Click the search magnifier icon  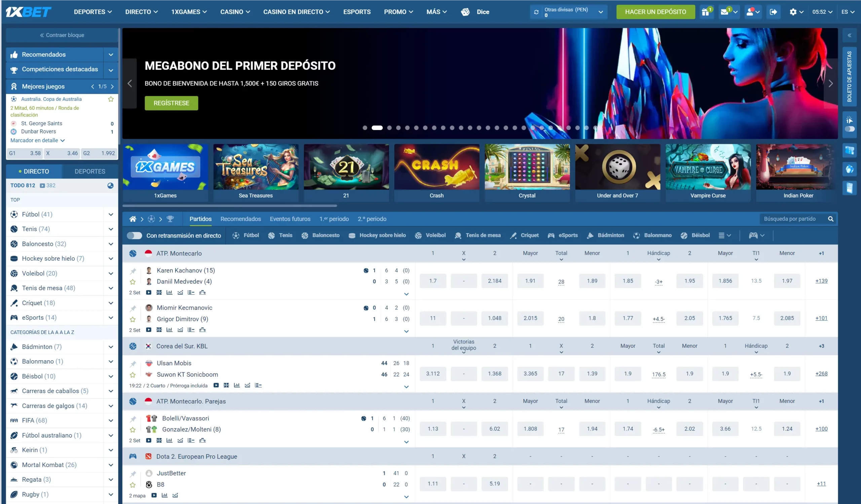pyautogui.click(x=830, y=219)
